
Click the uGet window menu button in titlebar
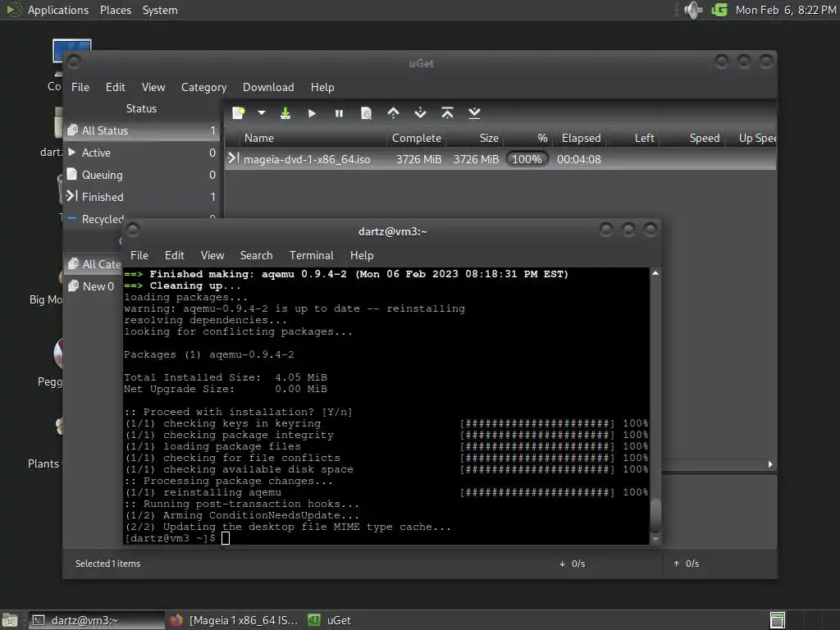tap(74, 62)
